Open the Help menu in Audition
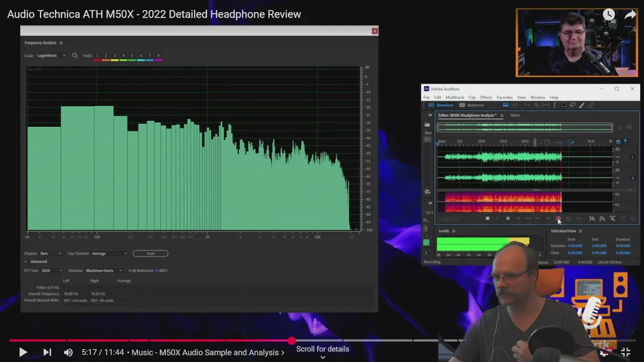This screenshot has height=362, width=644. click(554, 98)
